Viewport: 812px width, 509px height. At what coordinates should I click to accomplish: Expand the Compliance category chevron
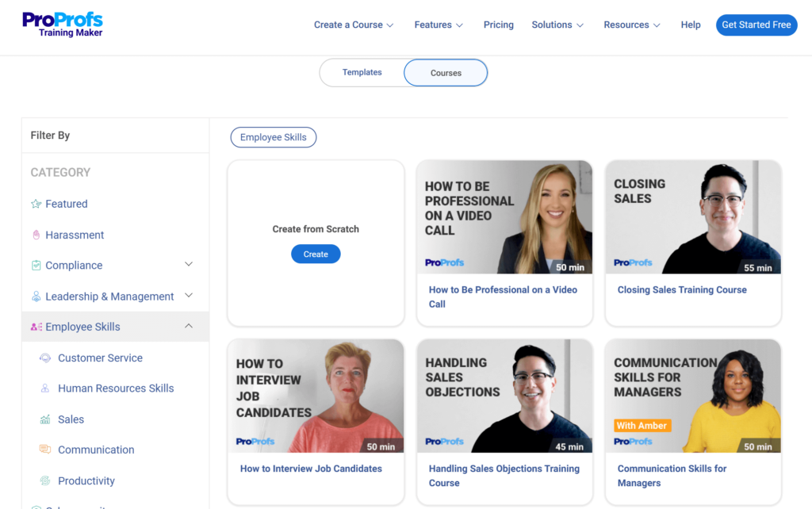click(x=189, y=264)
